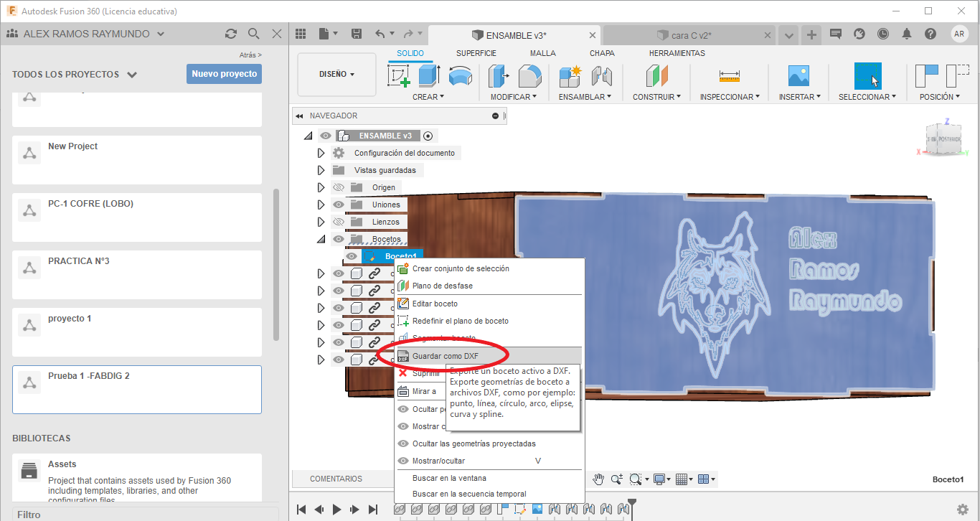The width and height of the screenshot is (980, 521).
Task: Open the INSPECCIONAR dropdown menu
Action: point(730,97)
